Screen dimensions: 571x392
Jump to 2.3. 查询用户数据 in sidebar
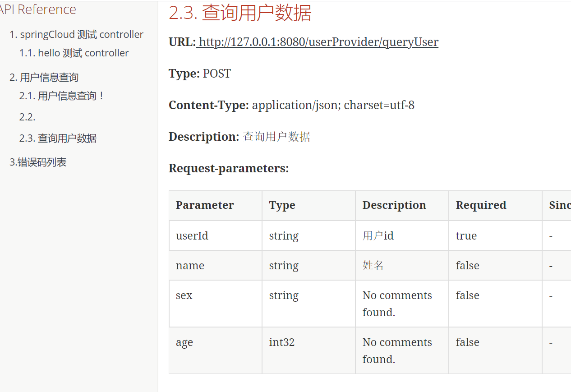(x=58, y=138)
